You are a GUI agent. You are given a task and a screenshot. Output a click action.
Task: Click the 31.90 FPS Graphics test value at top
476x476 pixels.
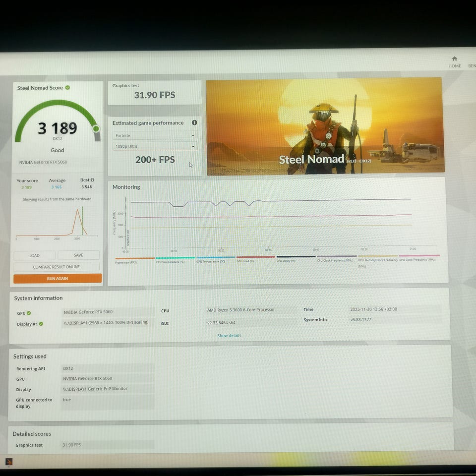155,95
